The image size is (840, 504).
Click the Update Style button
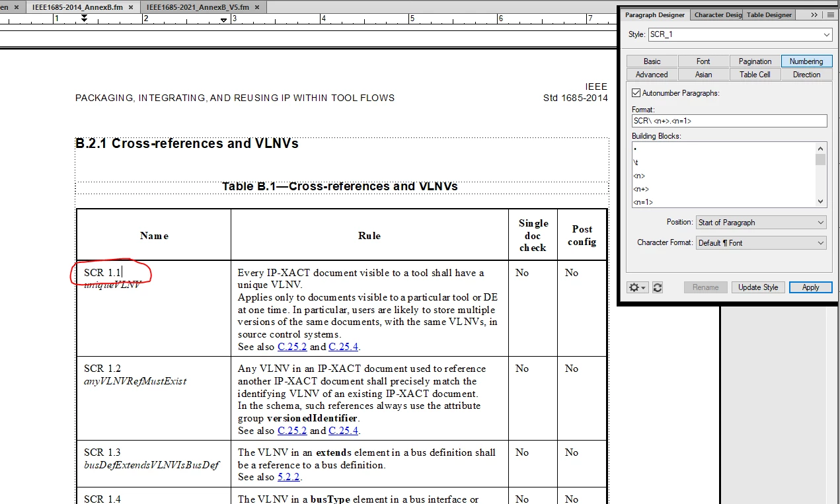[x=758, y=287]
